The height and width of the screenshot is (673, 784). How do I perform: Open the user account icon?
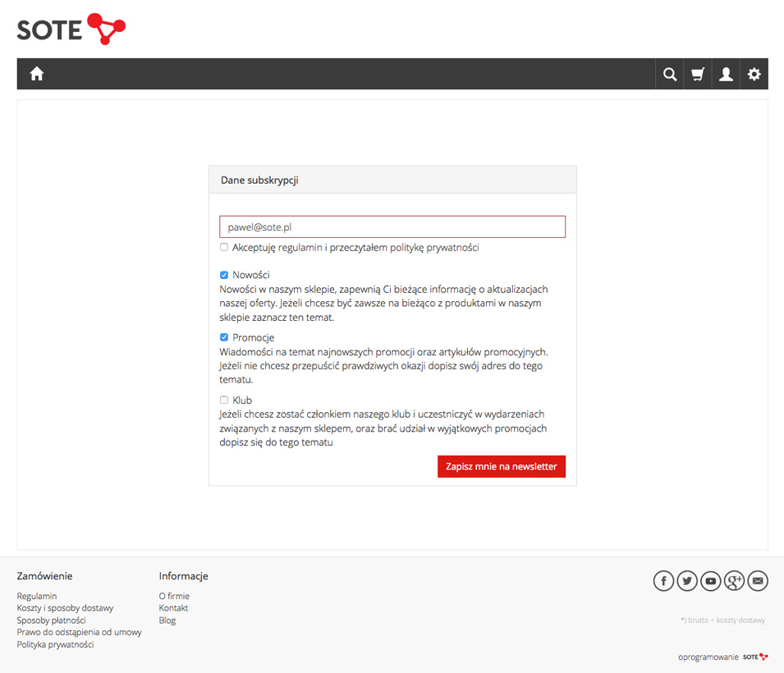(x=726, y=74)
